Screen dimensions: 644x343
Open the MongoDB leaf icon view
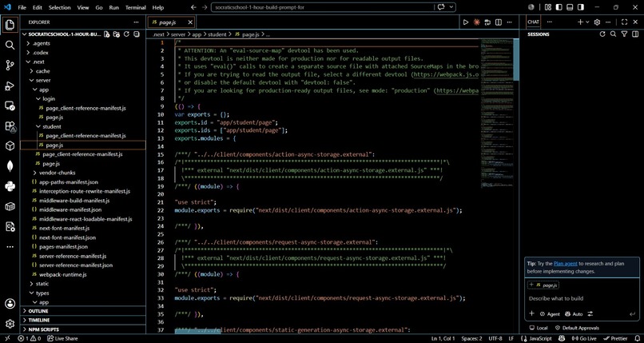(x=10, y=166)
